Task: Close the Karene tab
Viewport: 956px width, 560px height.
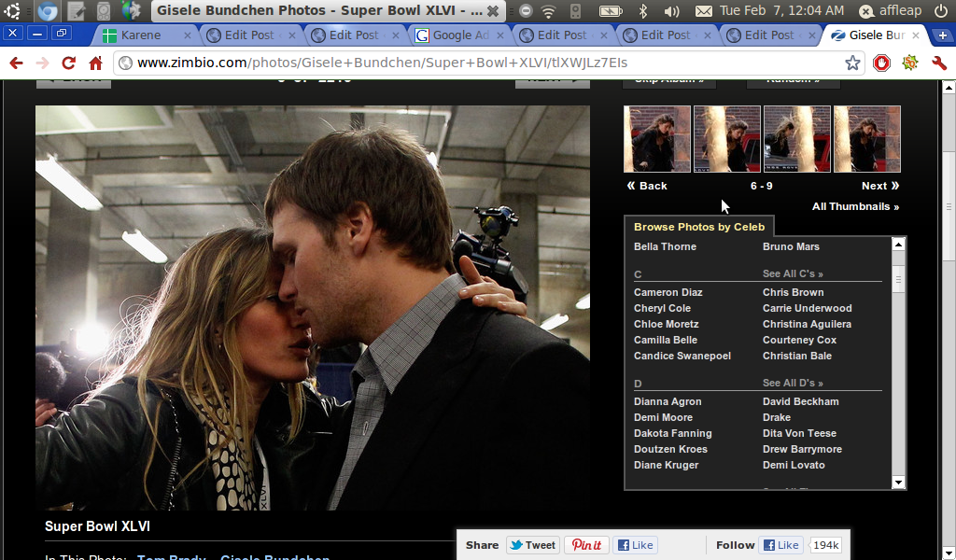Action: [x=188, y=35]
